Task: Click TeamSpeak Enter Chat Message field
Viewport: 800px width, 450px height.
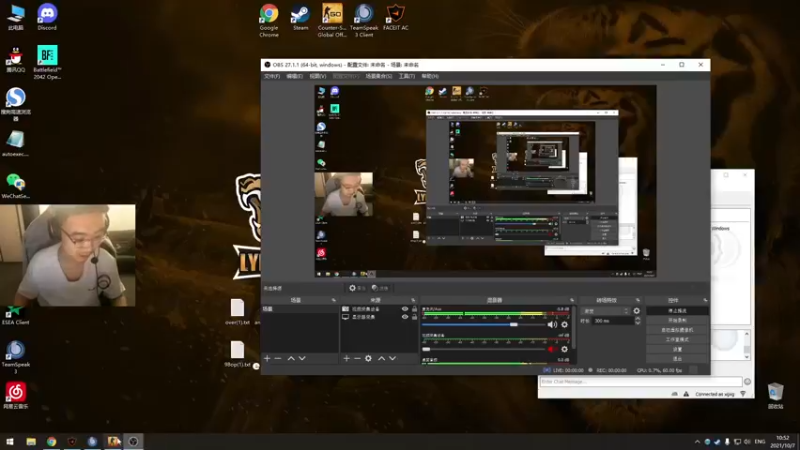Action: (x=641, y=382)
